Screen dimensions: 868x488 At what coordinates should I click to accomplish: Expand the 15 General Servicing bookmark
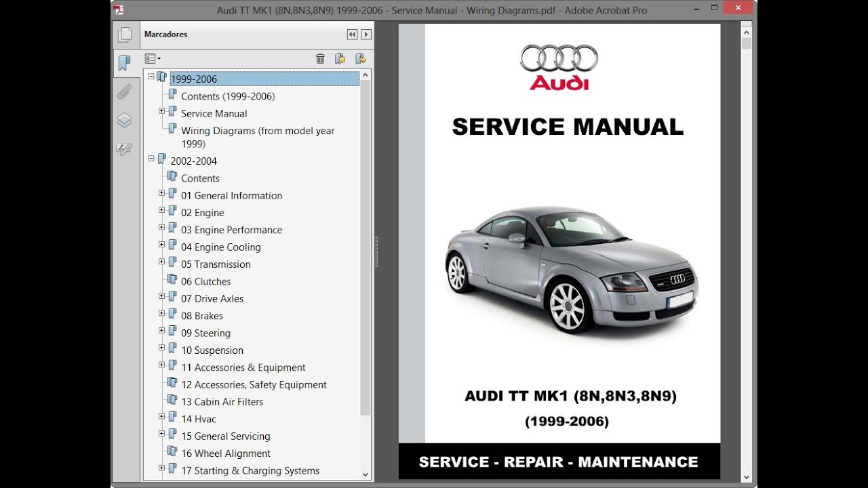coord(162,434)
